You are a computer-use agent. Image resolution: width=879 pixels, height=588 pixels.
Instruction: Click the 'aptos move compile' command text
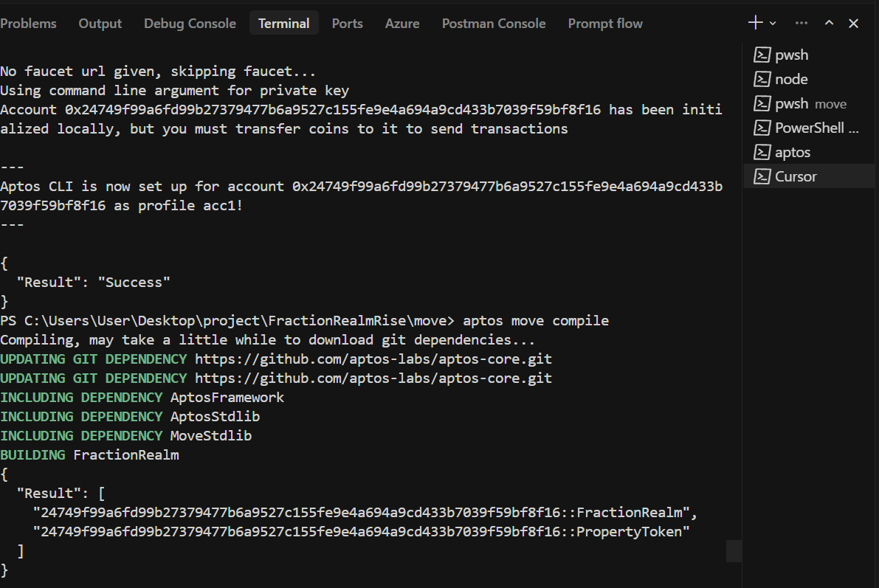pyautogui.click(x=535, y=321)
